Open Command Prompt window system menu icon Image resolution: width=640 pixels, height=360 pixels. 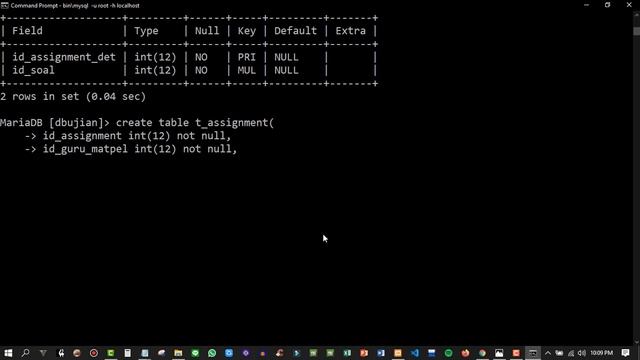[x=4, y=5]
